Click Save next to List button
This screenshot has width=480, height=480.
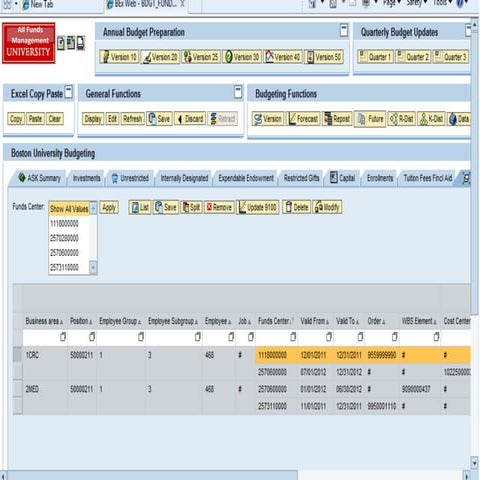point(166,207)
